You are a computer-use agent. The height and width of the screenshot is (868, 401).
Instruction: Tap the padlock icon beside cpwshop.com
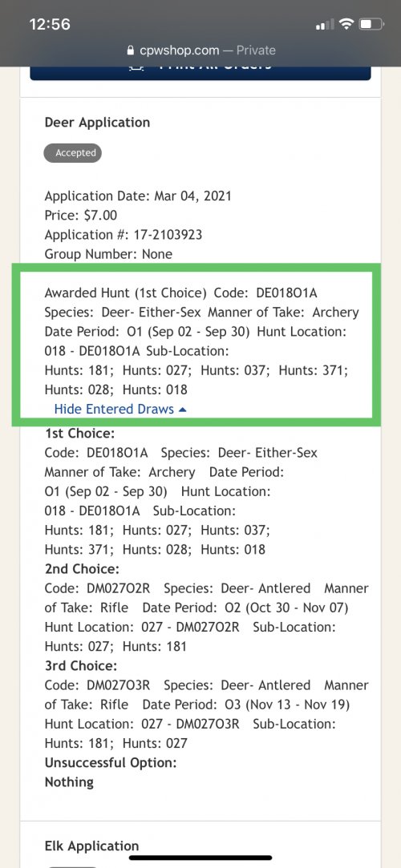[131, 50]
